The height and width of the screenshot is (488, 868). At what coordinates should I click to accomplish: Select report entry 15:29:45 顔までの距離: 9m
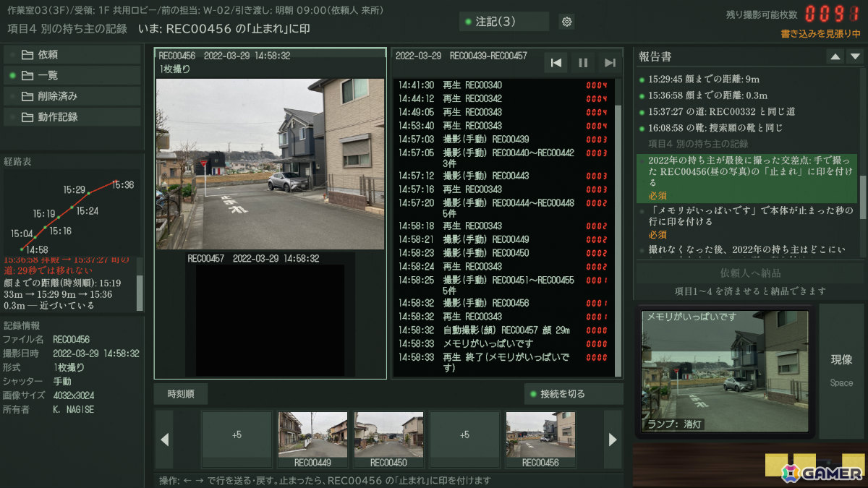pyautogui.click(x=747, y=79)
